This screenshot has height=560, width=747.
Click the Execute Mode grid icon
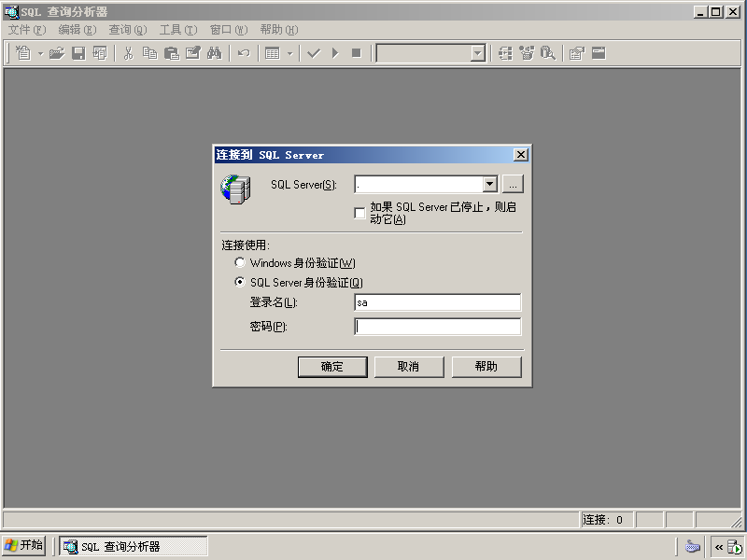pos(273,53)
